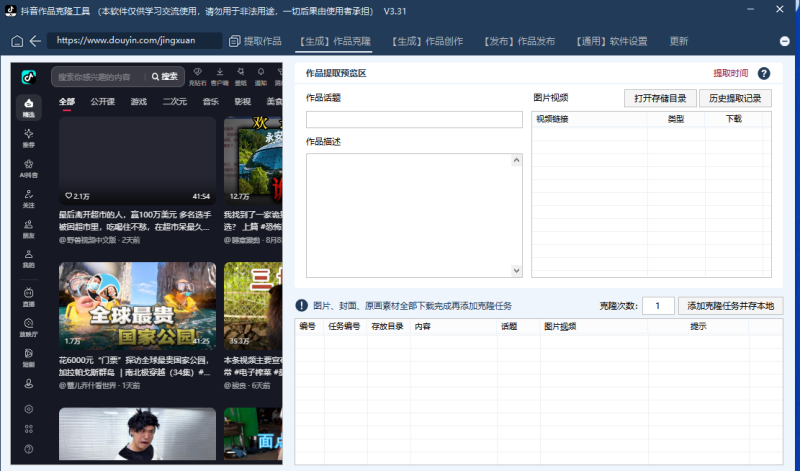Click the 类型 column header
Image resolution: width=800 pixels, height=471 pixels.
[676, 119]
